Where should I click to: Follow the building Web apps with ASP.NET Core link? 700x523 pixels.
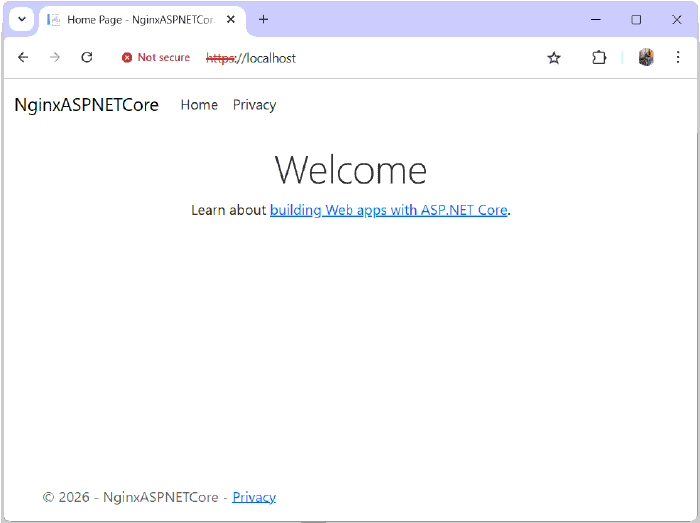(x=389, y=210)
